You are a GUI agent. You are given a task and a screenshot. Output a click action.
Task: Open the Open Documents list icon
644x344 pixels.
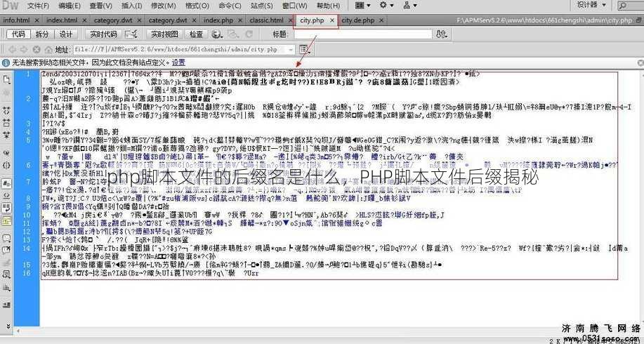click(6, 79)
